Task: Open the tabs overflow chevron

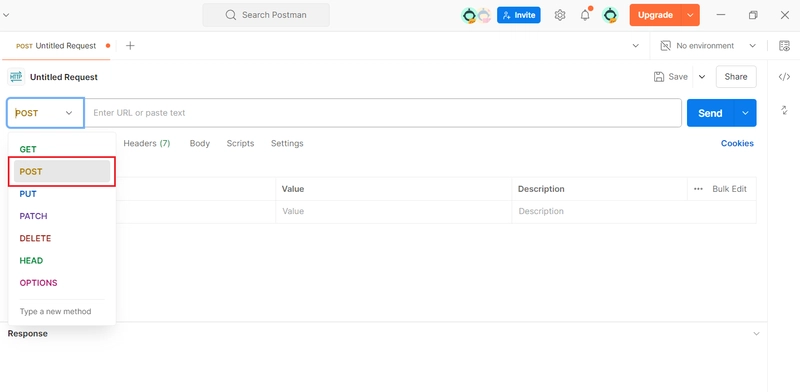Action: click(x=636, y=46)
